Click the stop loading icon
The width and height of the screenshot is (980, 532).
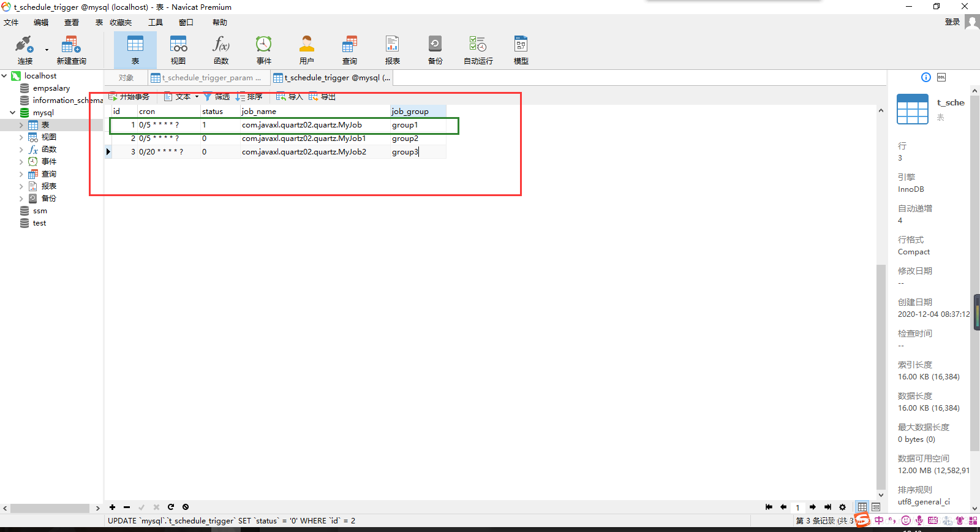tap(186, 507)
